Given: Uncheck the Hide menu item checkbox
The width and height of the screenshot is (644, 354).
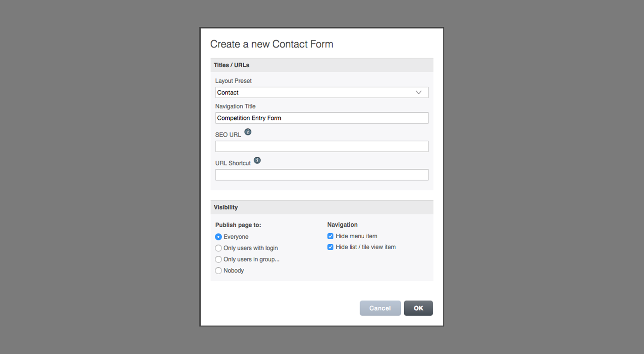Looking at the screenshot, I should click(330, 236).
